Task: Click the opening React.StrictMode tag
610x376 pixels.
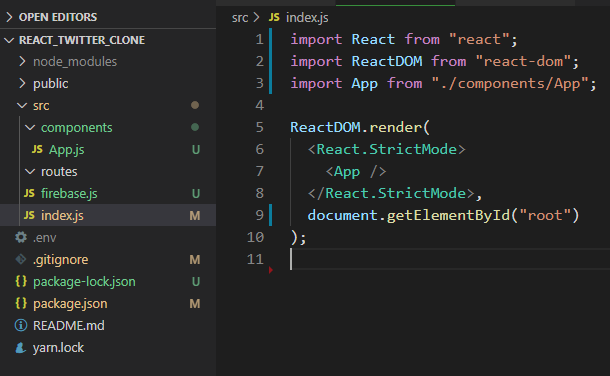Action: pyautogui.click(x=387, y=149)
